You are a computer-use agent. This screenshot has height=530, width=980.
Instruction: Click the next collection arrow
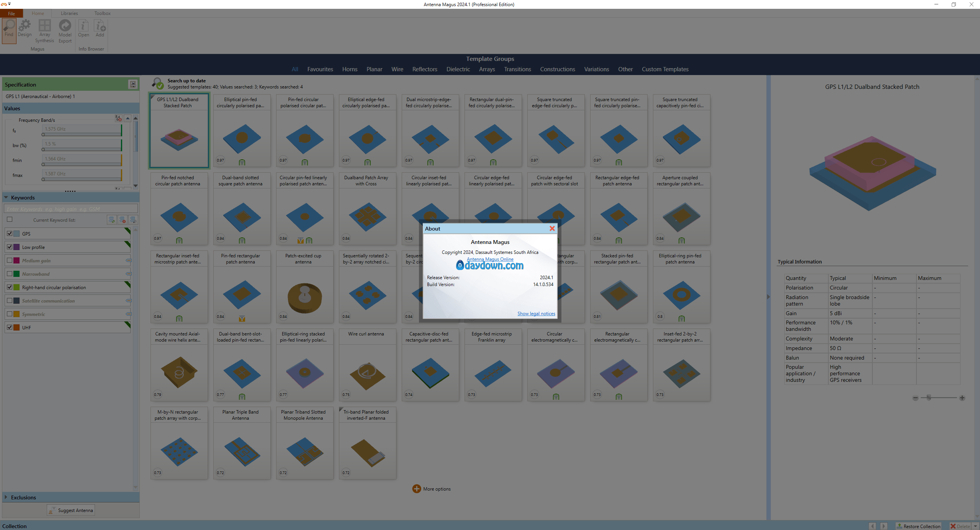pos(883,526)
